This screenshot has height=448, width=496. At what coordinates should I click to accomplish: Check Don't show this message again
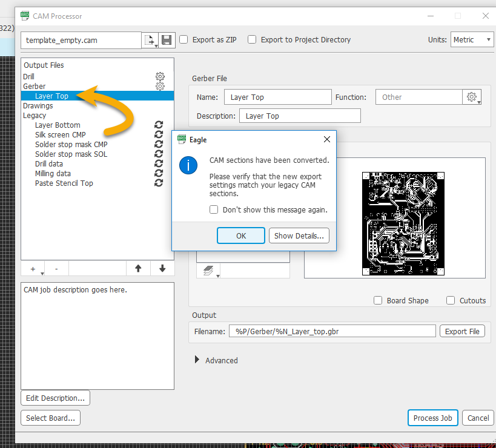point(214,208)
